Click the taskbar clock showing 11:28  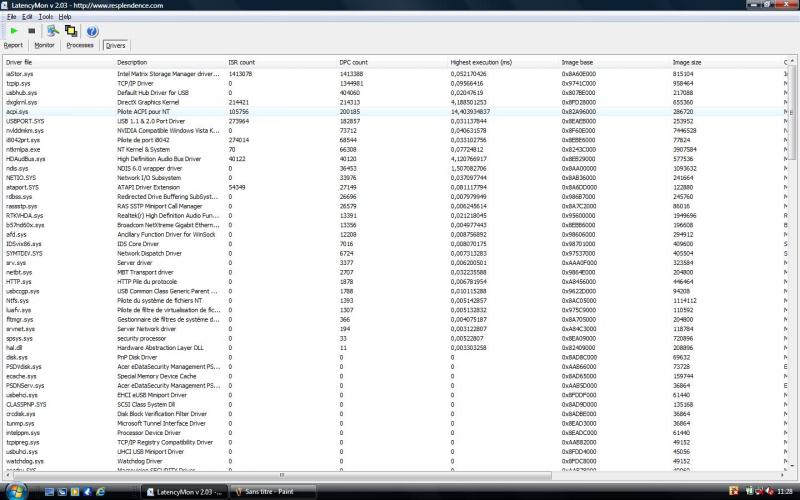click(785, 492)
